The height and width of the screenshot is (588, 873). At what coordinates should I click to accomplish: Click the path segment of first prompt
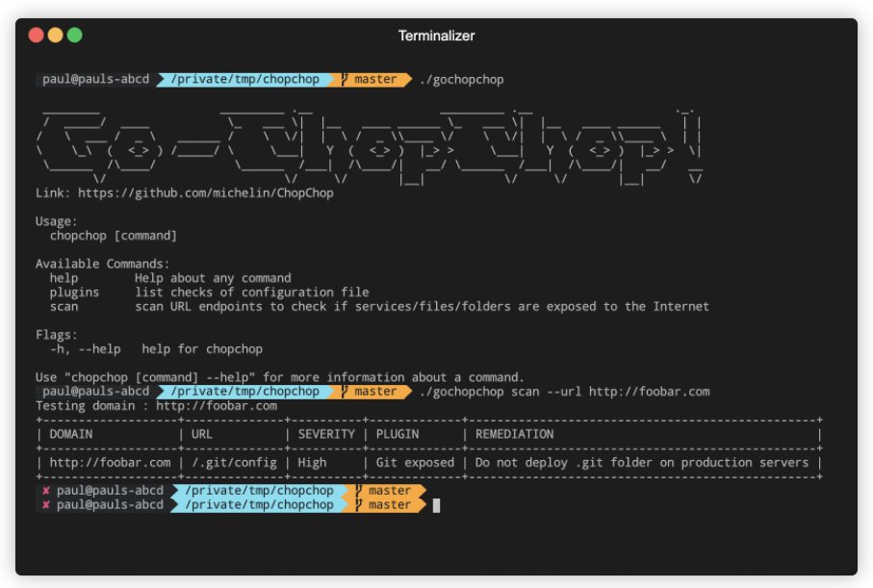(245, 80)
